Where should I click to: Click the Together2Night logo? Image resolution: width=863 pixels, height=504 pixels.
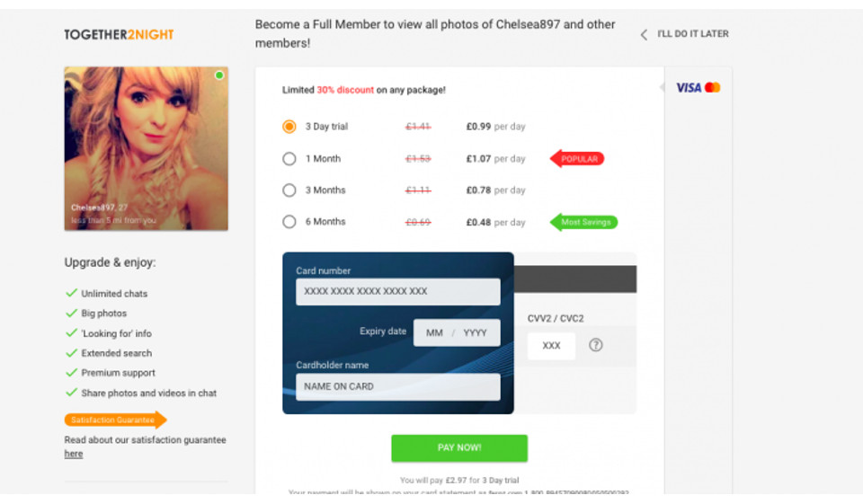coord(119,34)
